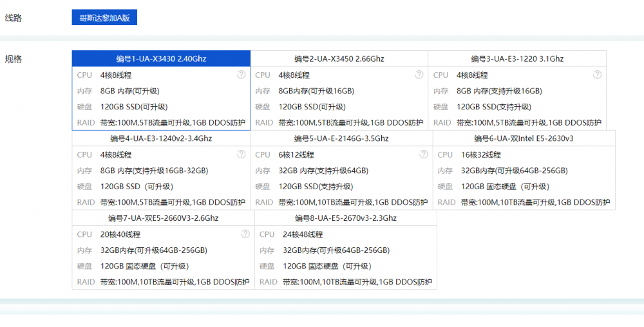Screen dimensions: 644x327
Task: Choose spec 编号8-UA-E5-2670v3-2.3Ghz
Action: (x=345, y=218)
